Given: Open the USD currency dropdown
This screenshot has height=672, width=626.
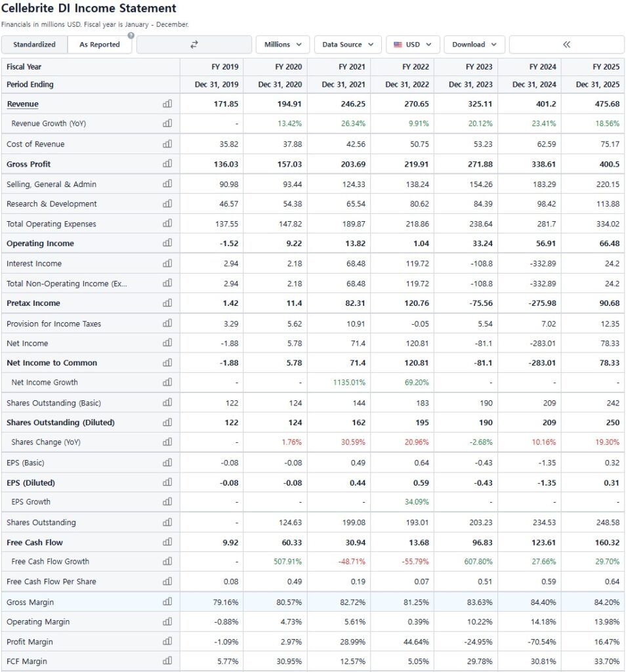Looking at the screenshot, I should click(x=413, y=45).
